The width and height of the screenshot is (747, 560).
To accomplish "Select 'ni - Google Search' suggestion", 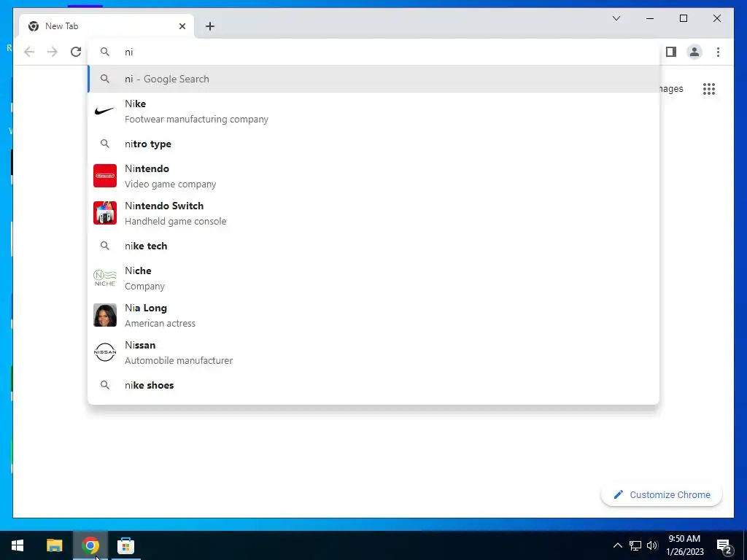I will (373, 79).
